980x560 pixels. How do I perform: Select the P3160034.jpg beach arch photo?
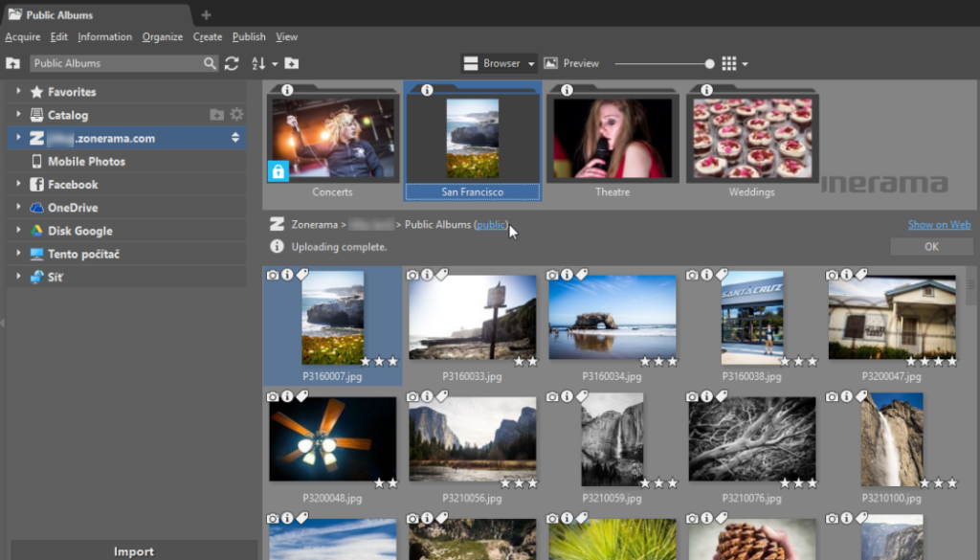(x=612, y=318)
